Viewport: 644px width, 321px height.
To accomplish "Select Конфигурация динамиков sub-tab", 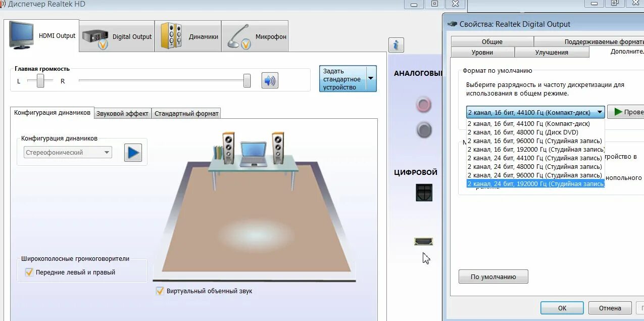I will coord(52,113).
